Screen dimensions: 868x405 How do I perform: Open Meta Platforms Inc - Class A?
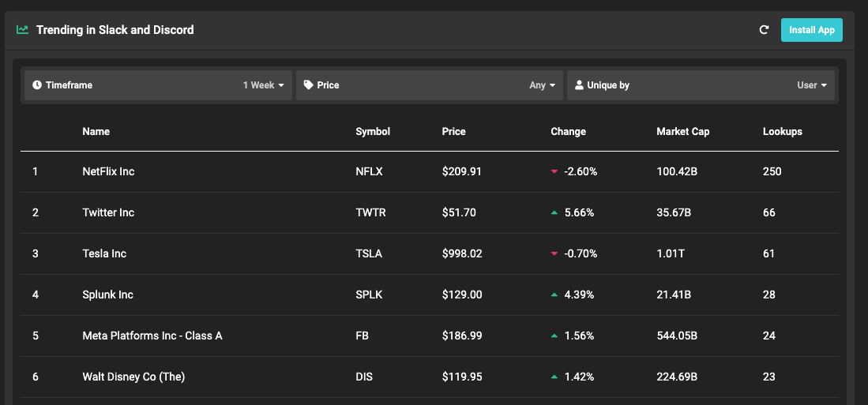tap(152, 336)
